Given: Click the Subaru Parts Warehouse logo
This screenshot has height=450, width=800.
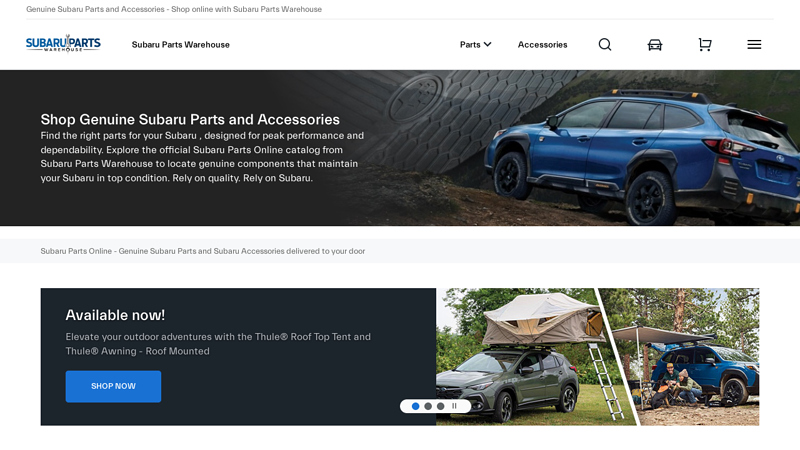Looking at the screenshot, I should click(x=63, y=43).
